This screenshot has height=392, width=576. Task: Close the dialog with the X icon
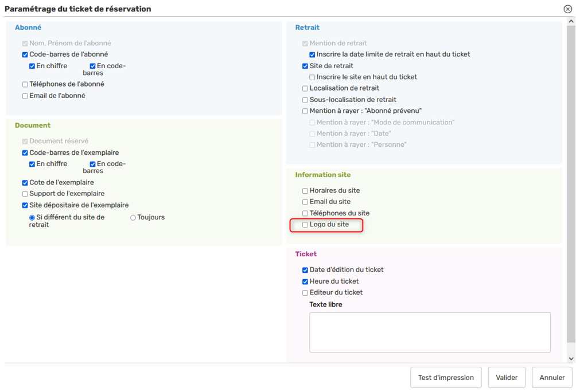click(567, 9)
